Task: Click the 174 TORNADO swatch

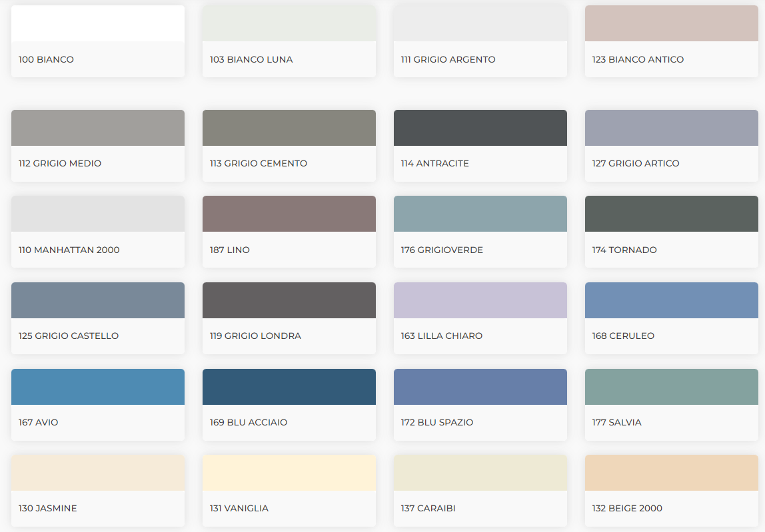Action: [671, 232]
